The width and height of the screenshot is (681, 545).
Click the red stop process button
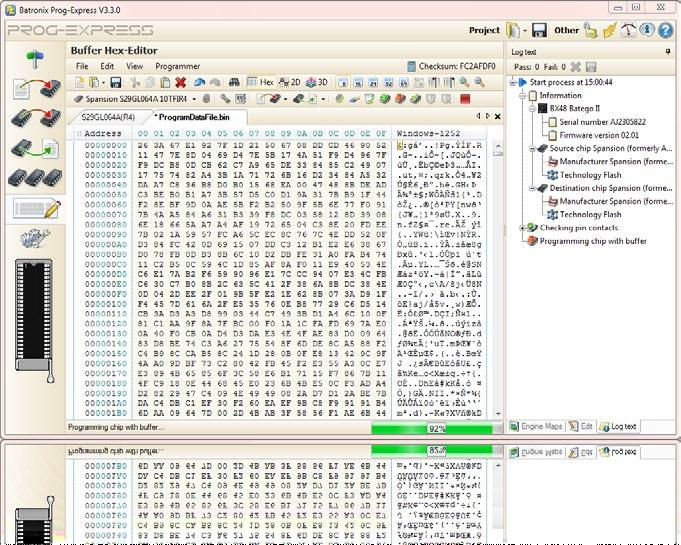(x=465, y=99)
